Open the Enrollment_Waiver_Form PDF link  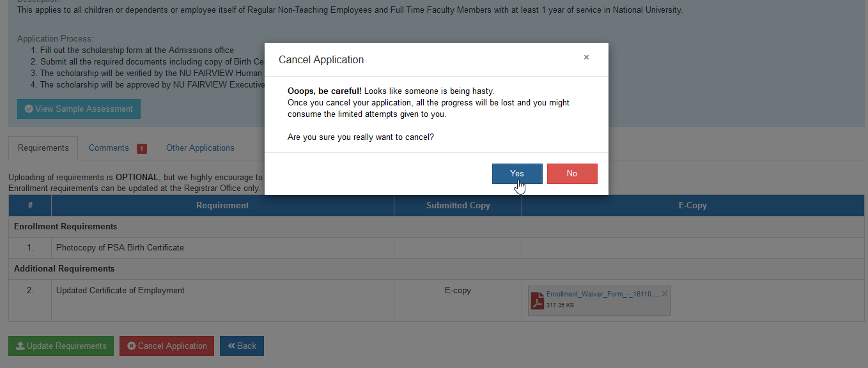point(603,295)
